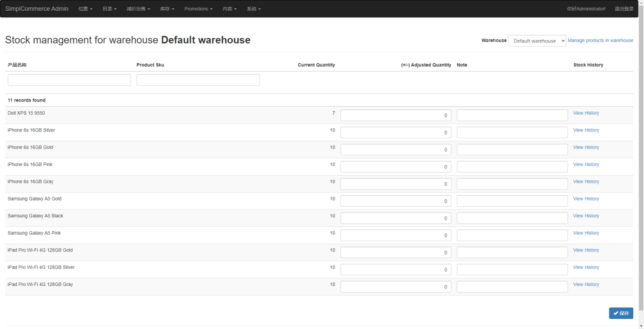Open Manage products in warehouse link
Screen dimensions: 644x329
click(x=600, y=40)
